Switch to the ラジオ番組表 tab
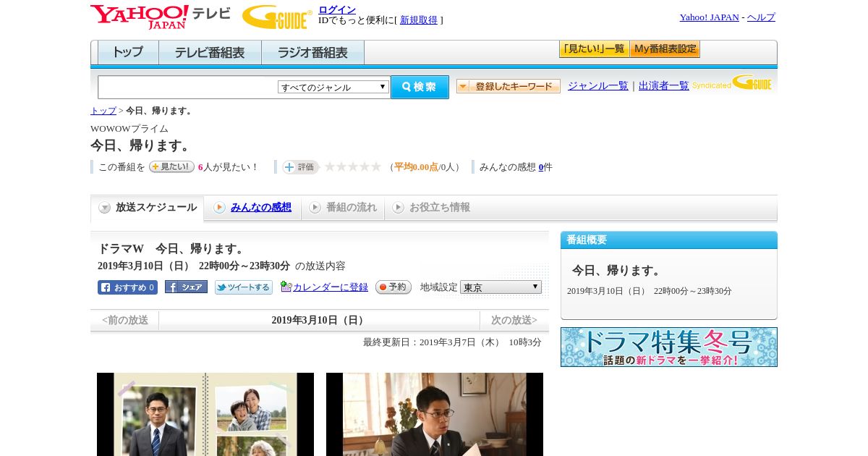The width and height of the screenshot is (868, 456). (x=312, y=52)
